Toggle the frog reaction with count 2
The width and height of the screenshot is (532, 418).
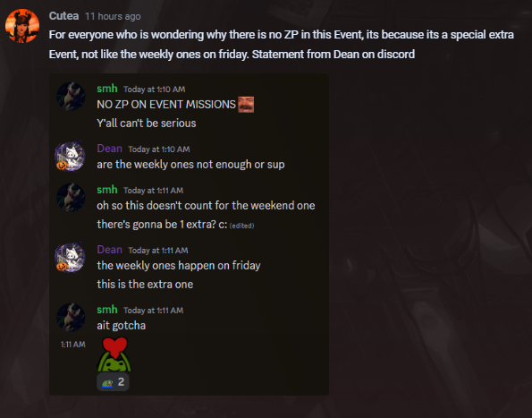pyautogui.click(x=113, y=382)
